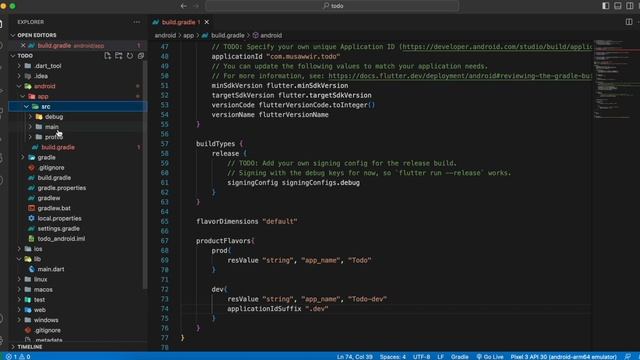Change UTF-8 file encoding
The width and height of the screenshot is (640, 360).
(x=421, y=356)
